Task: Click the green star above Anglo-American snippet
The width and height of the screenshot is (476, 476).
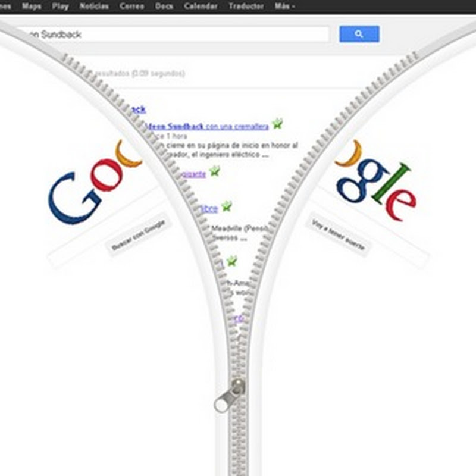Action: [232, 261]
